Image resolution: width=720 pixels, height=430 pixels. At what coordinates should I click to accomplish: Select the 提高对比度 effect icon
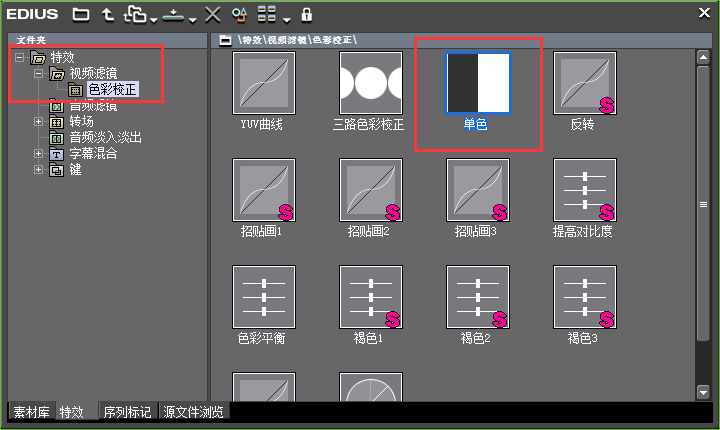tap(585, 190)
